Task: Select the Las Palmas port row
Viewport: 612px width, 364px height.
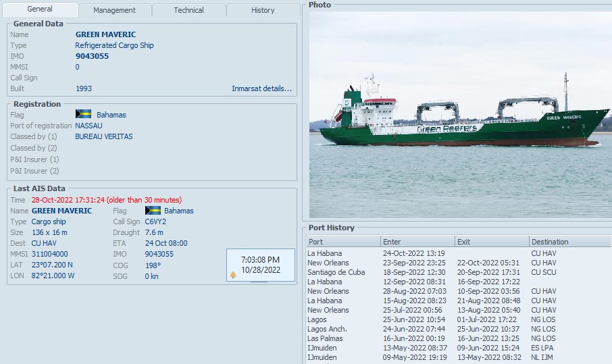Action: pyautogui.click(x=459, y=338)
